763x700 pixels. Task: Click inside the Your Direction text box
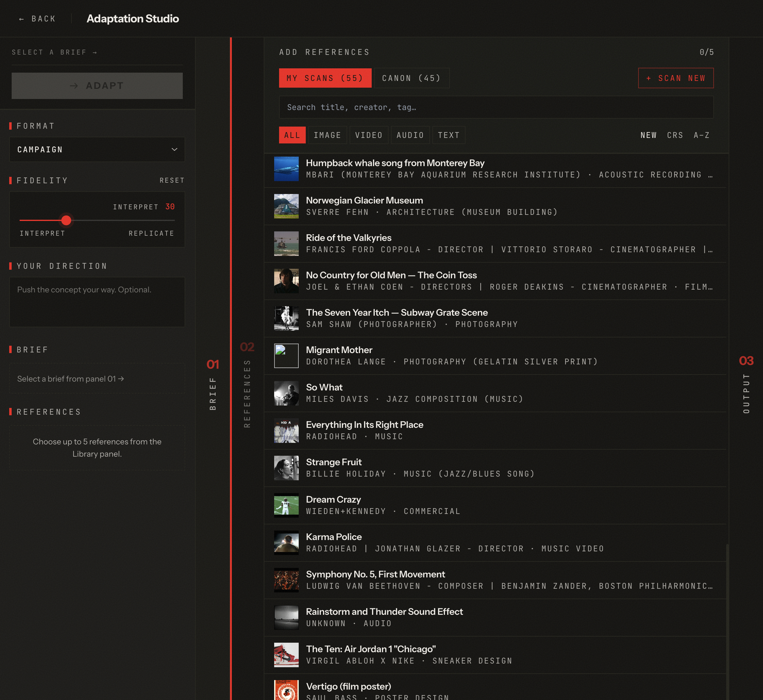[x=97, y=302]
